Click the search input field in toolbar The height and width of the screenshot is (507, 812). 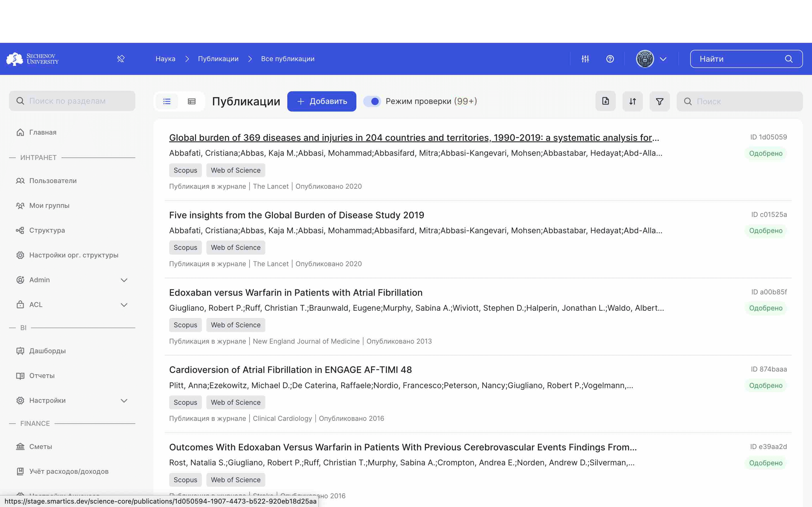point(740,101)
